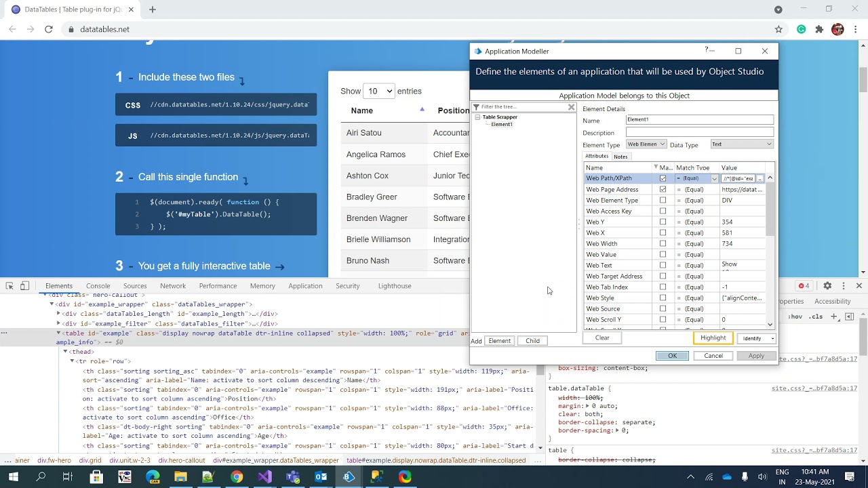Open the Chrome extensions puzzle icon
Image resolution: width=868 pixels, height=488 pixels.
(819, 29)
